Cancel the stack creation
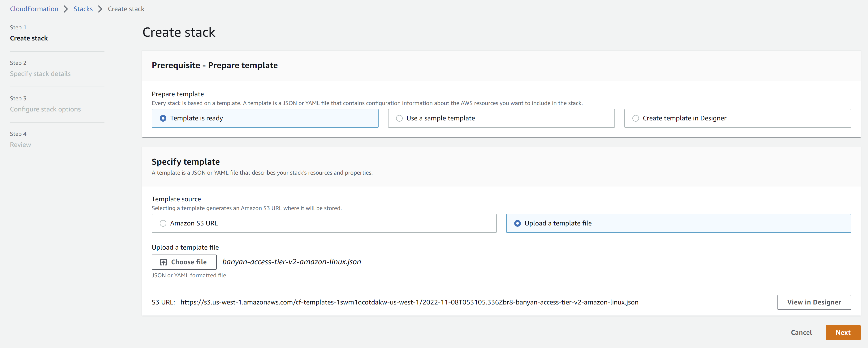Image resolution: width=868 pixels, height=348 pixels. 801,332
